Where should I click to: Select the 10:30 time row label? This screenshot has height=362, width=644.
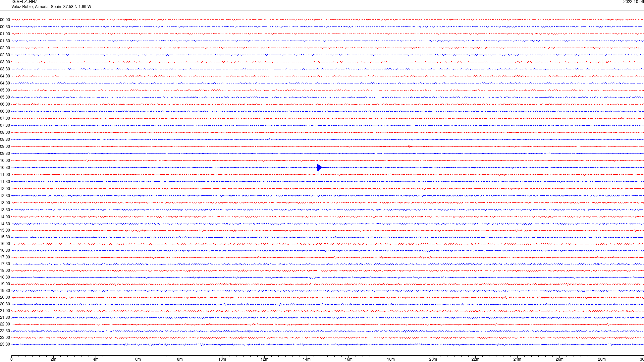(5, 168)
